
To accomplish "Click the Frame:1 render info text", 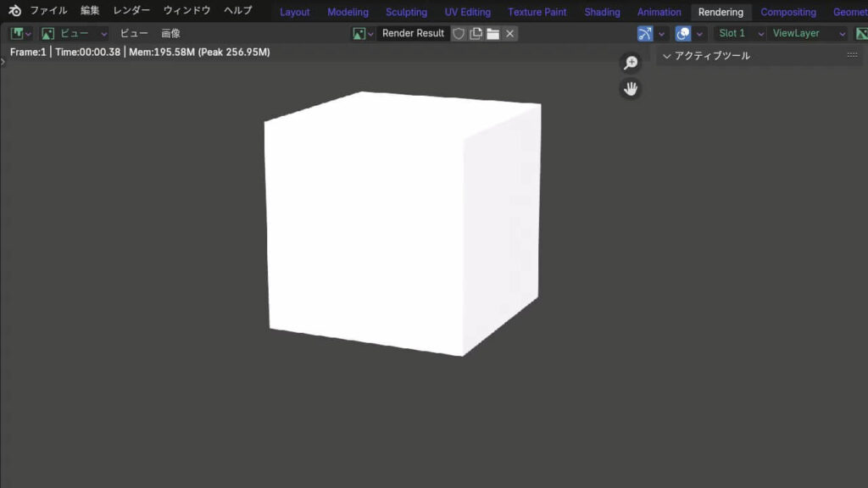I will click(x=28, y=52).
